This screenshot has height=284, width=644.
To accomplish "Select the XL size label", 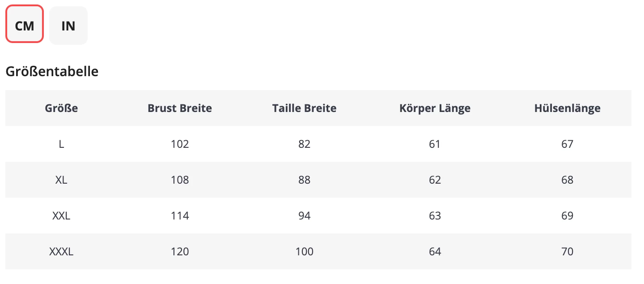I will (61, 180).
